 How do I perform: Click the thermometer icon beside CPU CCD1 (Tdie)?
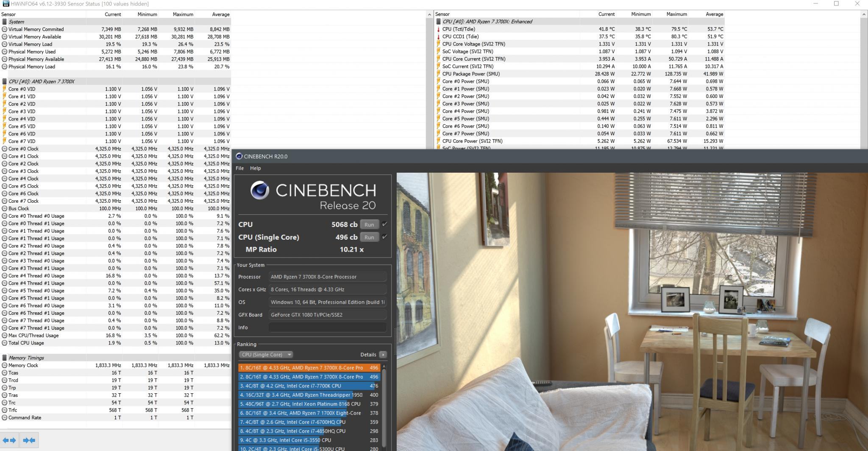(438, 36)
